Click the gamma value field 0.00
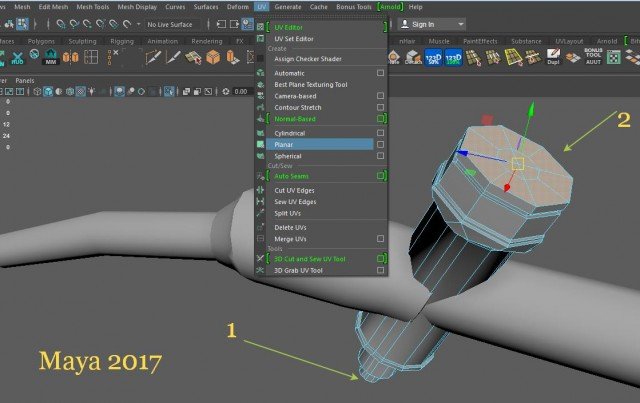The height and width of the screenshot is (403, 640). (x=241, y=91)
